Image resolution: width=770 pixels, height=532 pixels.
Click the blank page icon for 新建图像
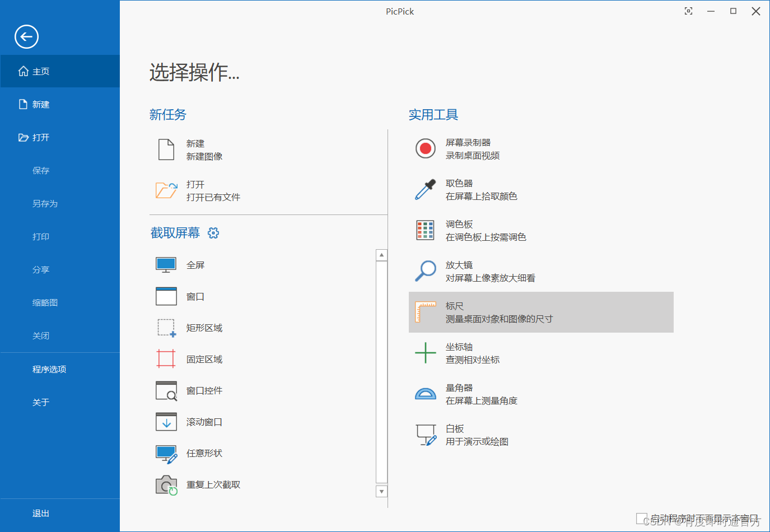coord(166,150)
